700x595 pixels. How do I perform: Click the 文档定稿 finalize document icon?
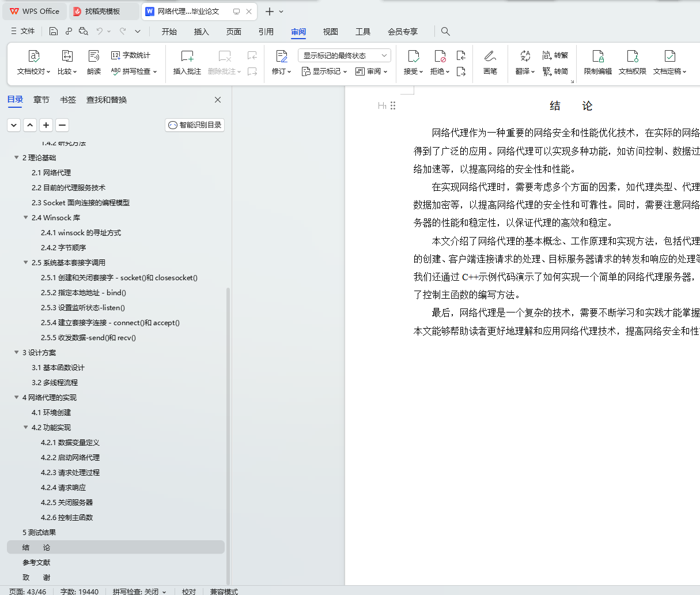tap(669, 56)
